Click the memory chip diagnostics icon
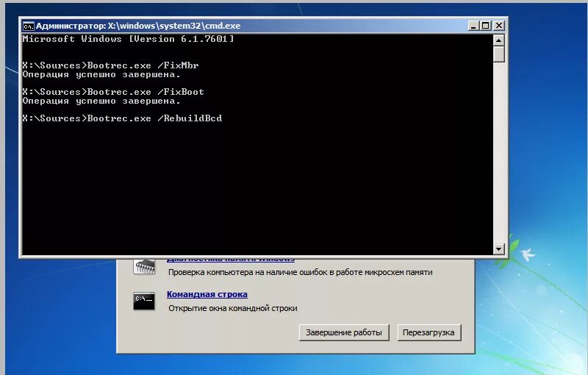Screen dimensions: 588x375 tap(144, 266)
